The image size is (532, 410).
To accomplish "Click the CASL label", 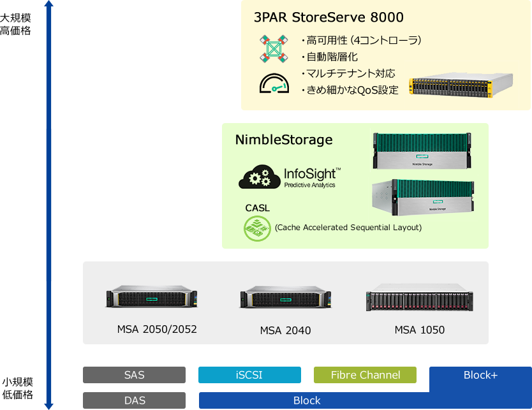I will tap(258, 208).
